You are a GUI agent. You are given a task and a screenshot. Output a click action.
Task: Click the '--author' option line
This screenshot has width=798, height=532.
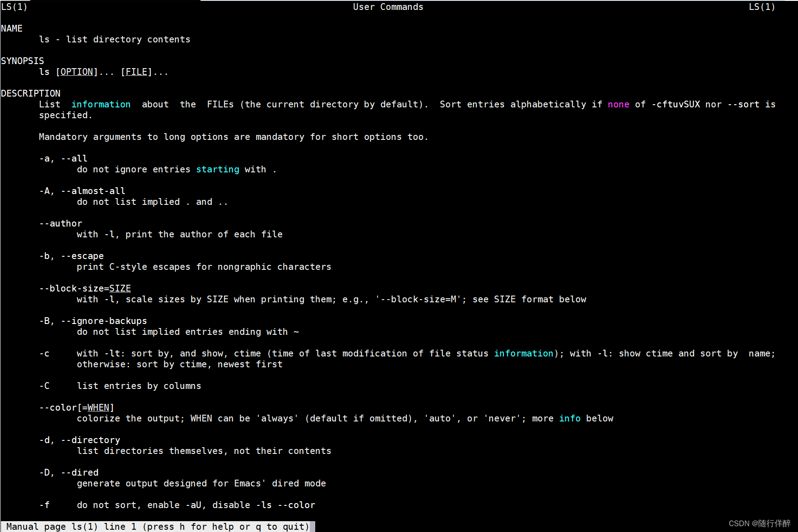[61, 223]
